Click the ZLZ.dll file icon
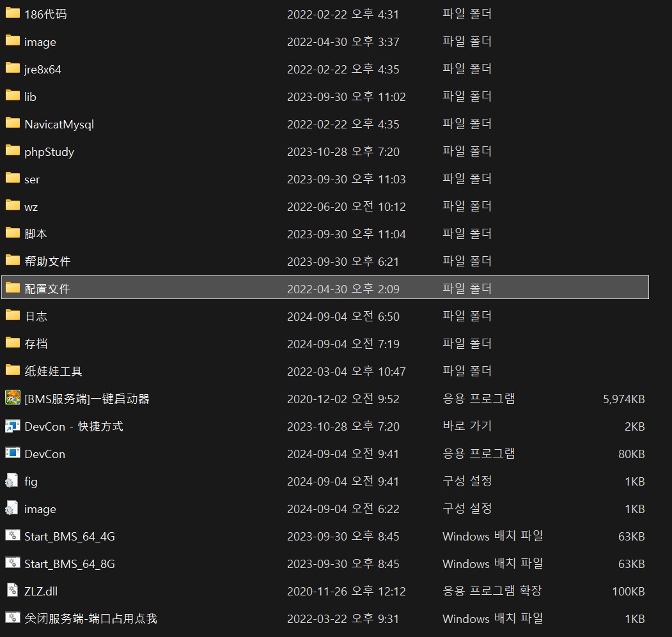 click(x=12, y=590)
